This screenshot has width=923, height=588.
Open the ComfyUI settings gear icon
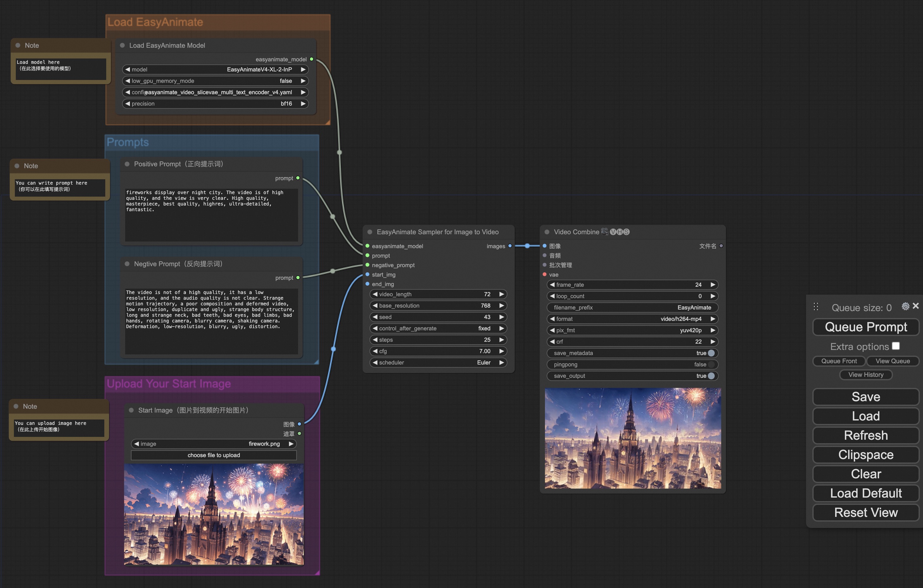pyautogui.click(x=905, y=306)
